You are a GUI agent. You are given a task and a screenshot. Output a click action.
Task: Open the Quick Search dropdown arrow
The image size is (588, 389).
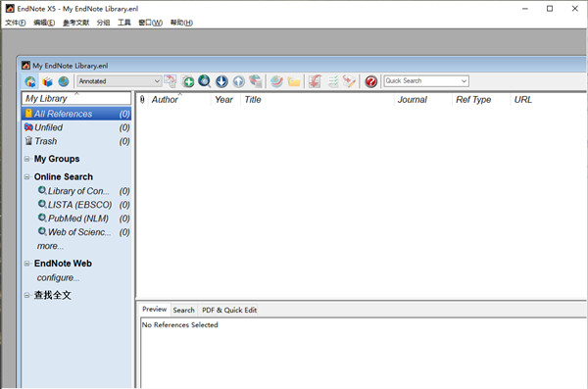(x=464, y=81)
